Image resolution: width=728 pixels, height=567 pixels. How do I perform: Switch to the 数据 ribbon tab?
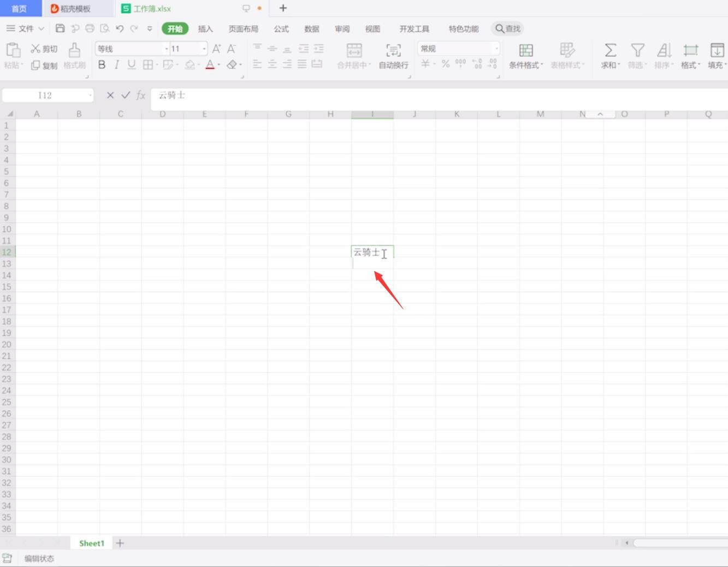(312, 29)
